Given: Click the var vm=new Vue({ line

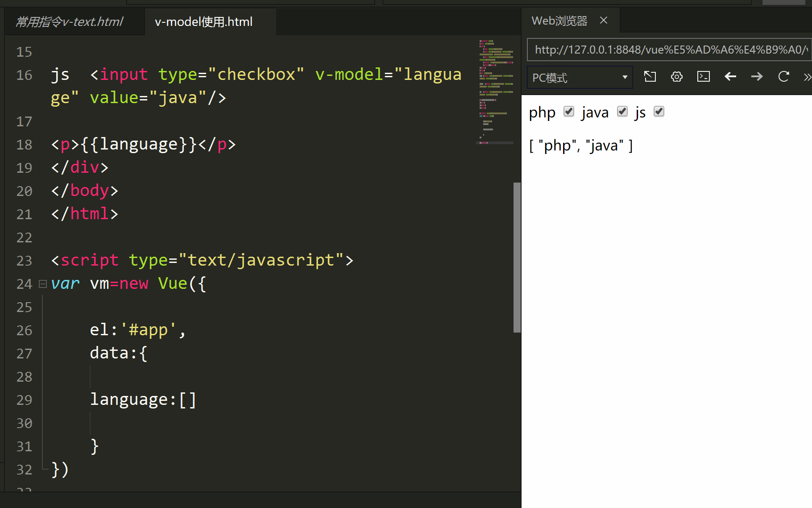Looking at the screenshot, I should click(128, 283).
